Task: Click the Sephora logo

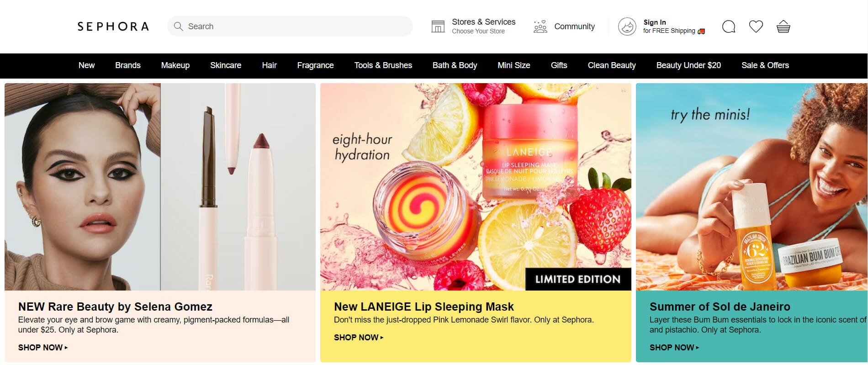Action: click(113, 26)
